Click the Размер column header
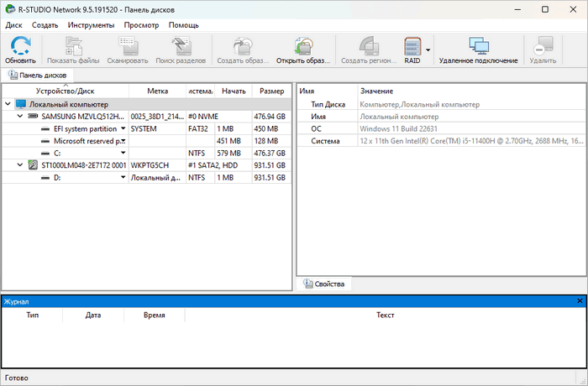This screenshot has height=386, width=588. [271, 91]
